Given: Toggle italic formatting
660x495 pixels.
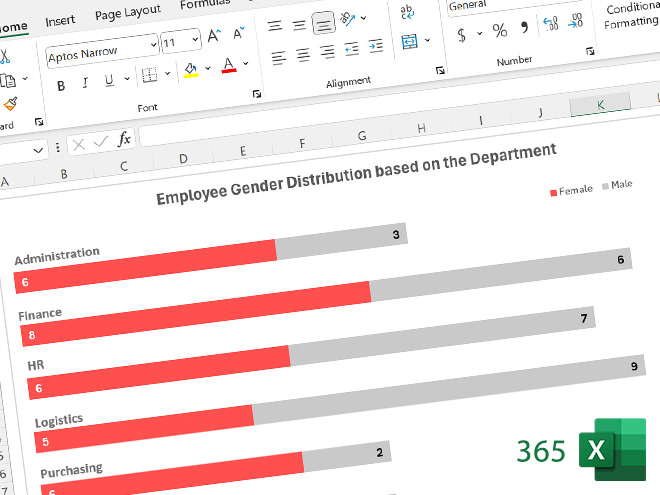Looking at the screenshot, I should pos(85,83).
